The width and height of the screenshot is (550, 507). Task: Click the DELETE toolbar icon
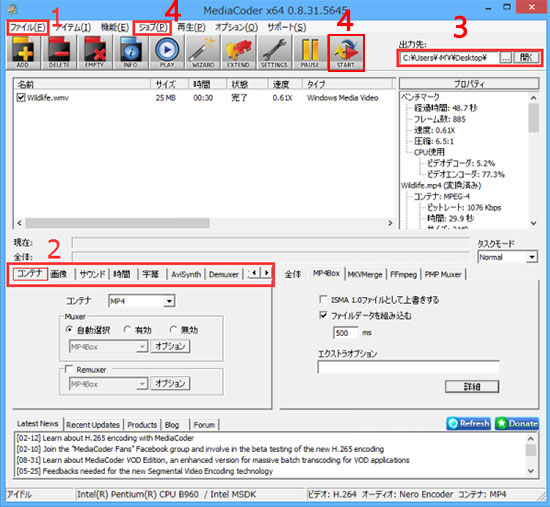click(x=59, y=53)
